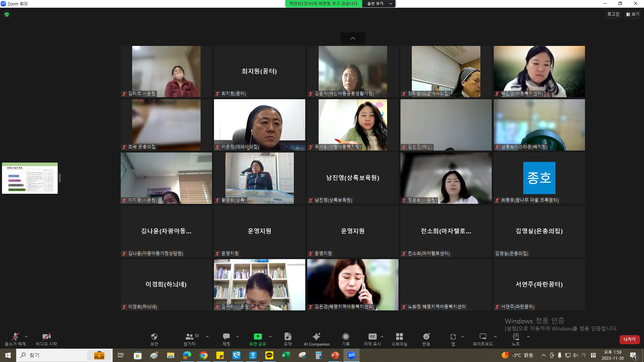Collapse the top bar using up chevron

click(353, 38)
